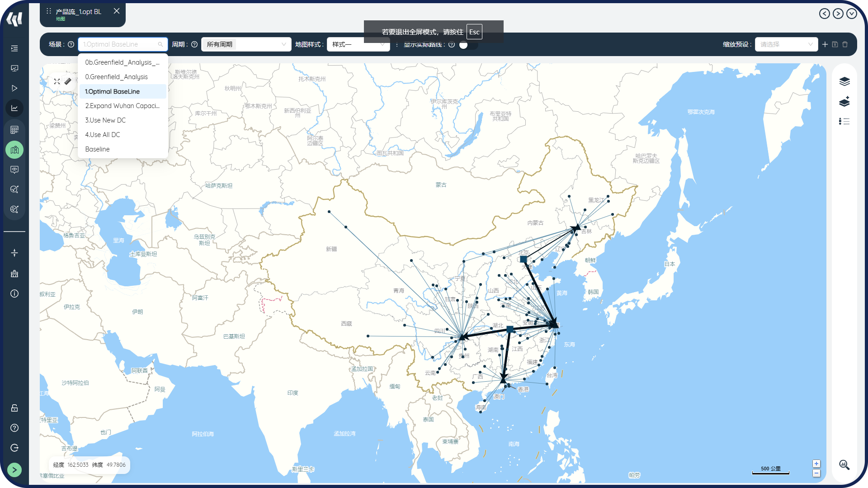Click the first chart-search analysis icon
This screenshot has width=868, height=488.
tap(14, 190)
